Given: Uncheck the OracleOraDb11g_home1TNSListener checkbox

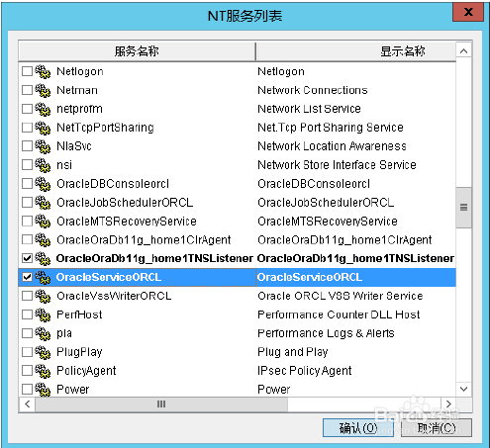Looking at the screenshot, I should [27, 258].
